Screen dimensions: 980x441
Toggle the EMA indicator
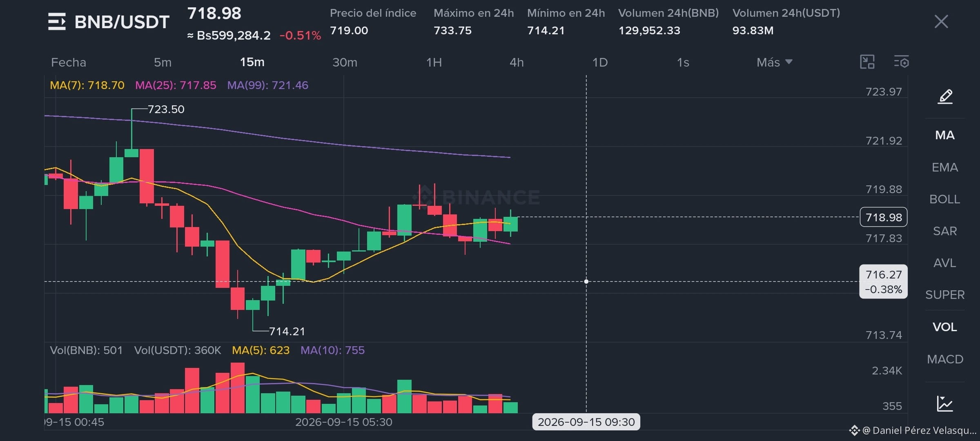945,167
